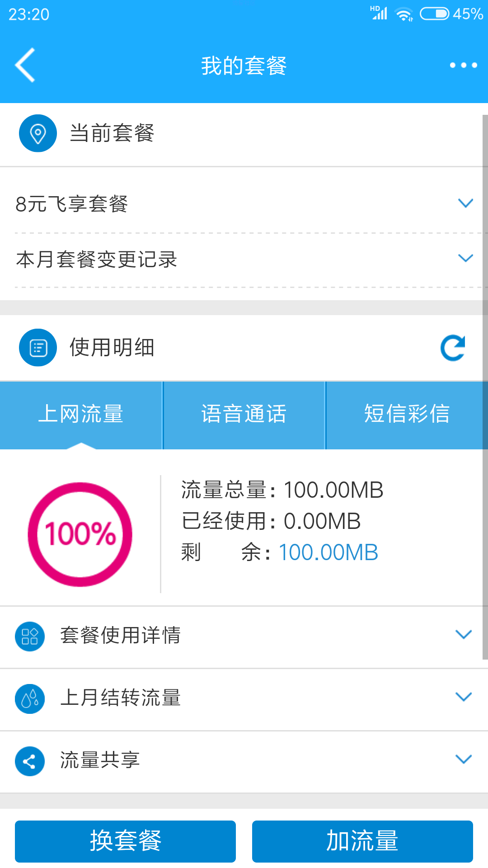This screenshot has height=868, width=488.
Task: Tap the list icon beside 使用明细
Action: [x=38, y=347]
